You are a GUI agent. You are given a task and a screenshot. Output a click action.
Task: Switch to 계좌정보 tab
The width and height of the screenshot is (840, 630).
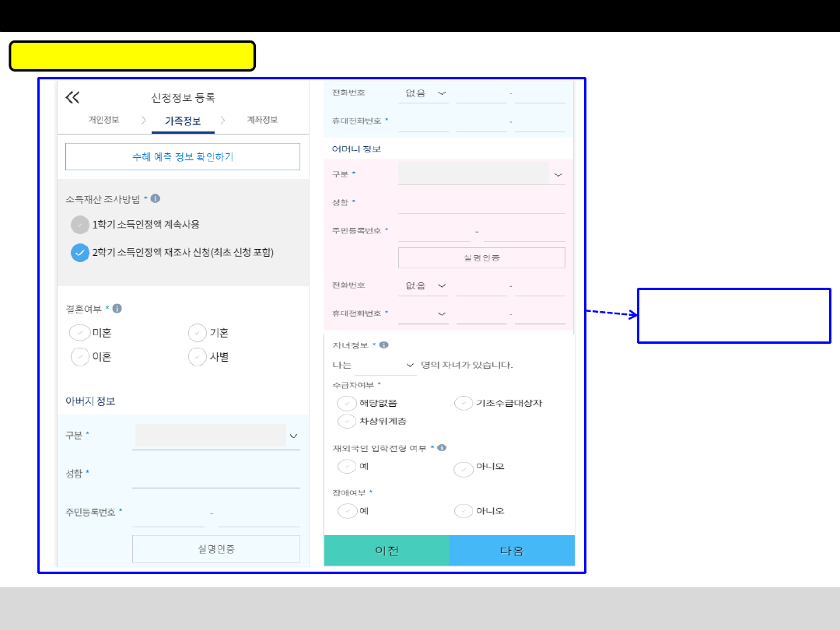(x=261, y=120)
